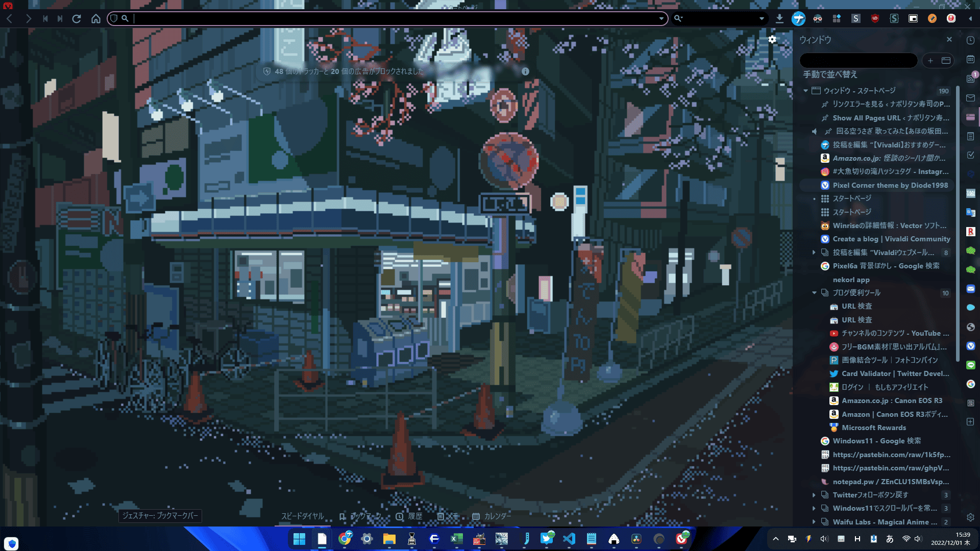
Task: Open the shield tracker blocker icon
Action: [x=114, y=18]
